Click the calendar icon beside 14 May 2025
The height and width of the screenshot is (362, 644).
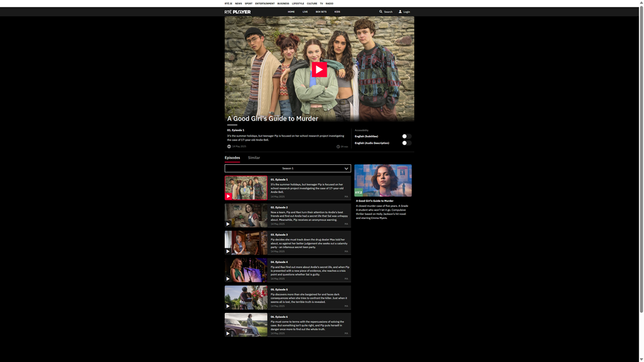(229, 146)
